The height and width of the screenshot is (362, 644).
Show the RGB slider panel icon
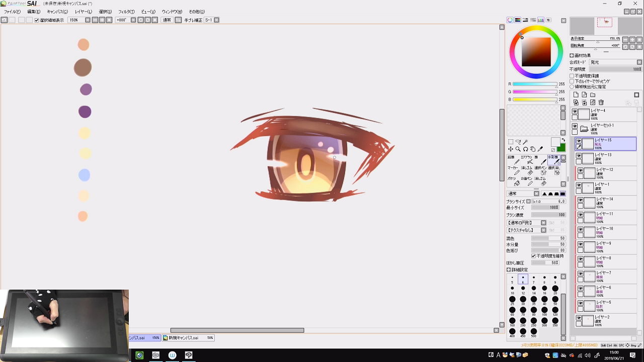pos(517,20)
